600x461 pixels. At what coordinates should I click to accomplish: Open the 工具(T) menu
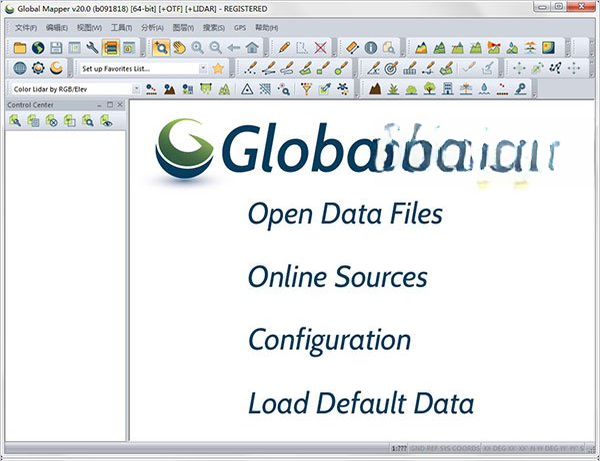[x=121, y=28]
